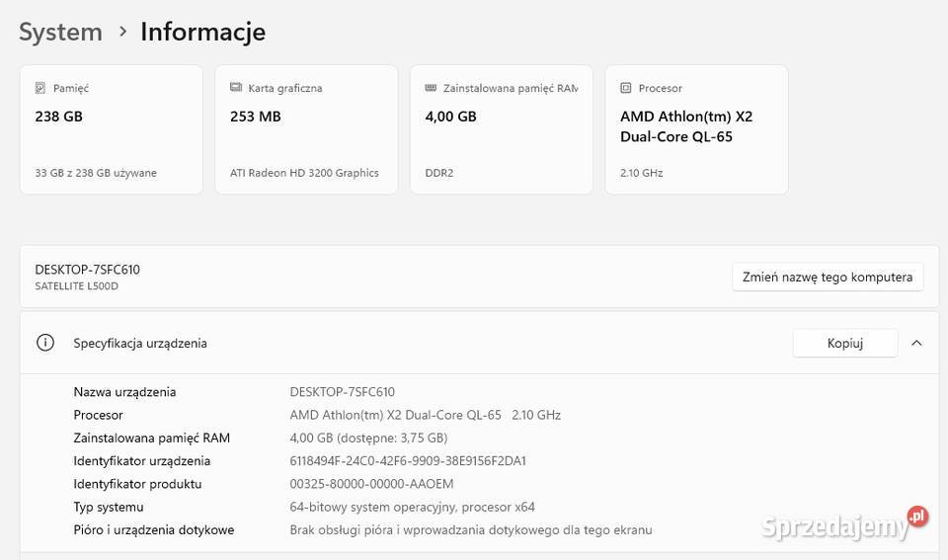Click the Zainstalowana pamięć RAM specification row label
The height and width of the screenshot is (560, 948).
point(152,438)
